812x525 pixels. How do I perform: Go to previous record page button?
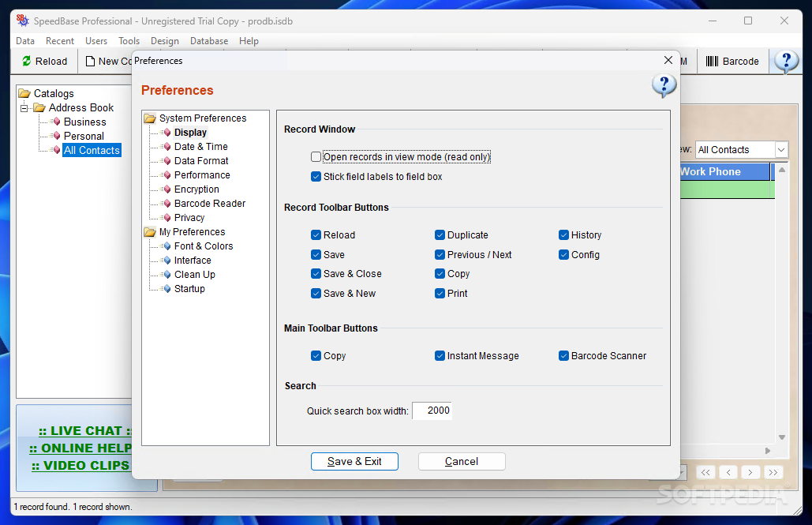tap(728, 472)
